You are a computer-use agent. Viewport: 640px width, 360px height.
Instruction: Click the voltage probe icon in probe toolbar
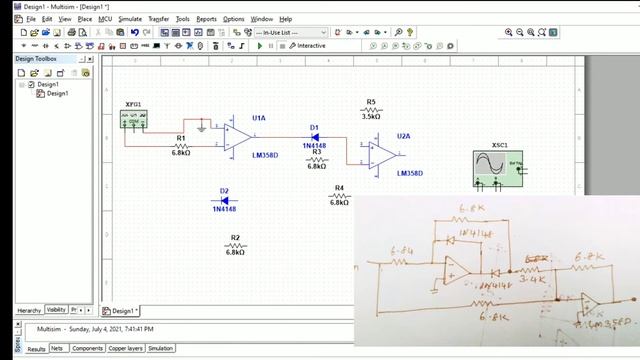point(373,46)
